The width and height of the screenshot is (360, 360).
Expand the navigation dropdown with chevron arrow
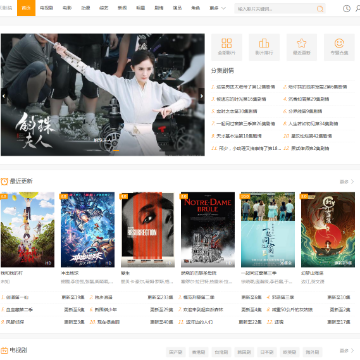pos(218,8)
